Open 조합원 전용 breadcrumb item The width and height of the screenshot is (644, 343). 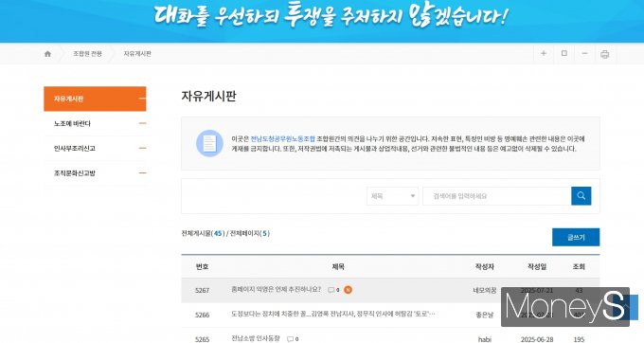pos(87,54)
